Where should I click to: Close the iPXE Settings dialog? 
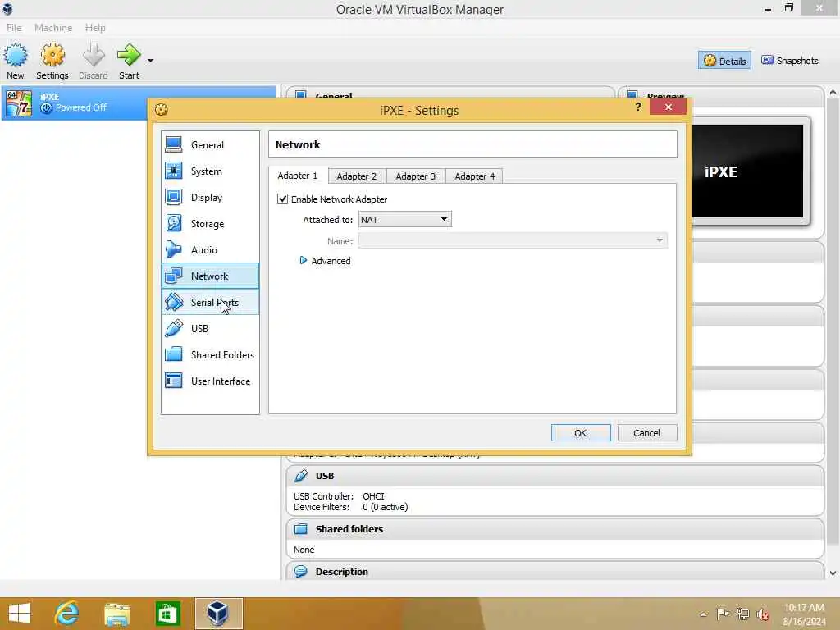coord(668,107)
